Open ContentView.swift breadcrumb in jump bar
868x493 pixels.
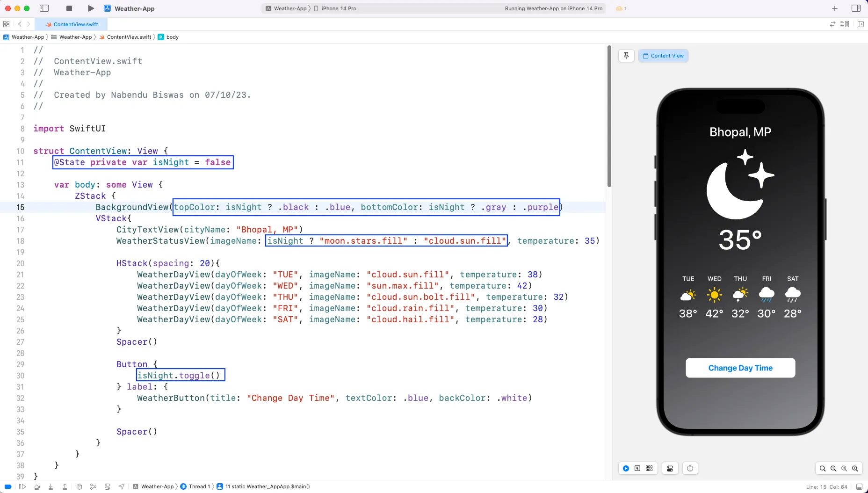125,37
